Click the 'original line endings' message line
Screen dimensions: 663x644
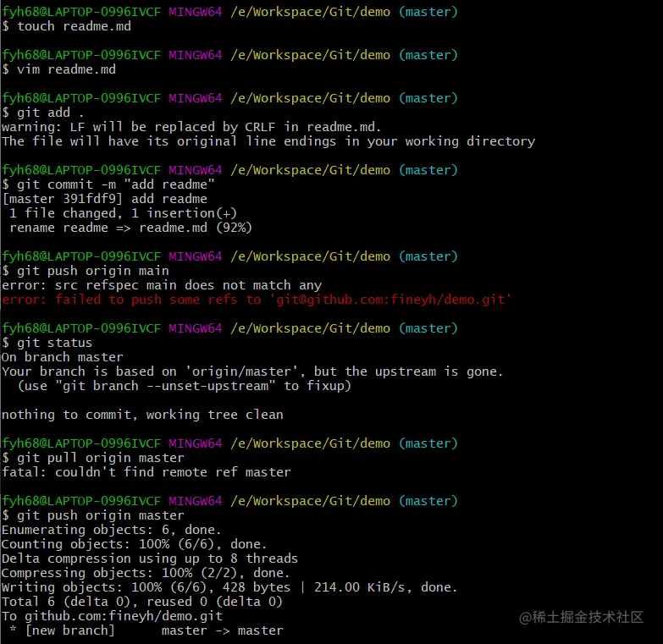click(268, 141)
